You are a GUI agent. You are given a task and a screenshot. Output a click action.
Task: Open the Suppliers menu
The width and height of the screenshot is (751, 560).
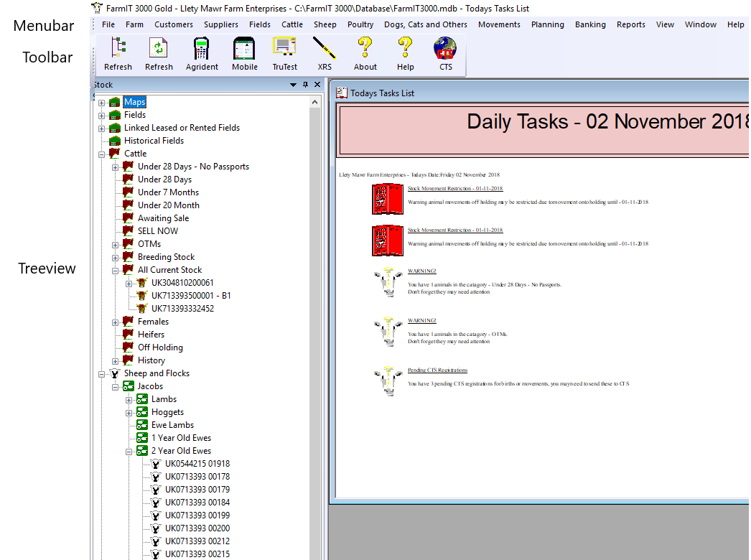point(221,24)
